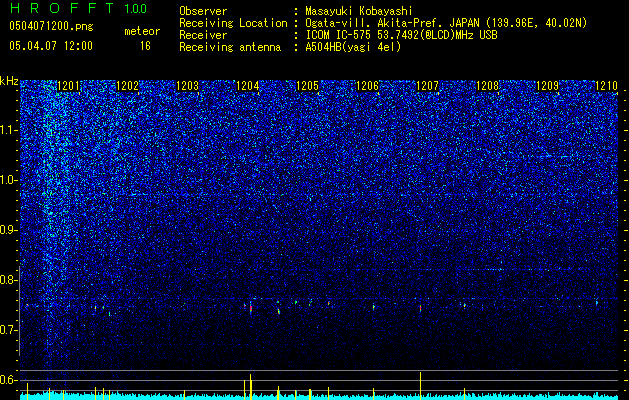Click the 1205 time marker
The width and height of the screenshot is (629, 400).
pos(307,85)
